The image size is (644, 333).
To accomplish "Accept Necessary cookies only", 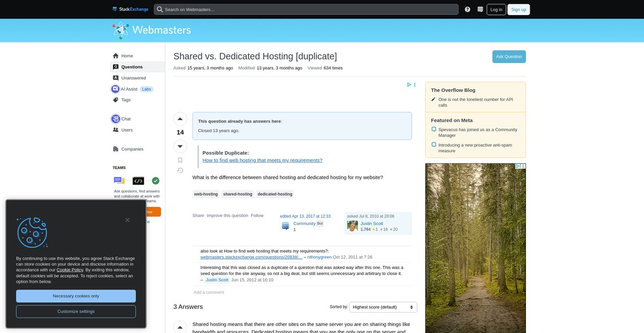I will click(76, 296).
